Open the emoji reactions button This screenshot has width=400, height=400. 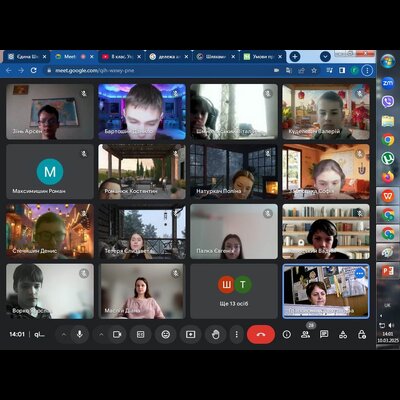(x=166, y=334)
